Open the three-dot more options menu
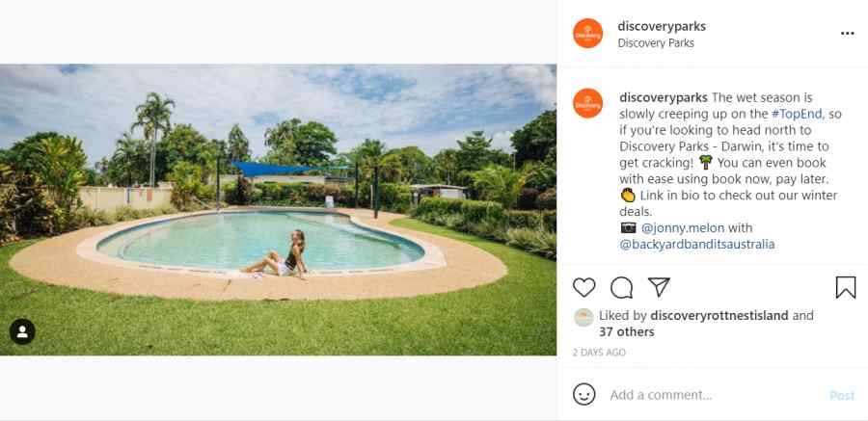This screenshot has width=868, height=421. 848,33
